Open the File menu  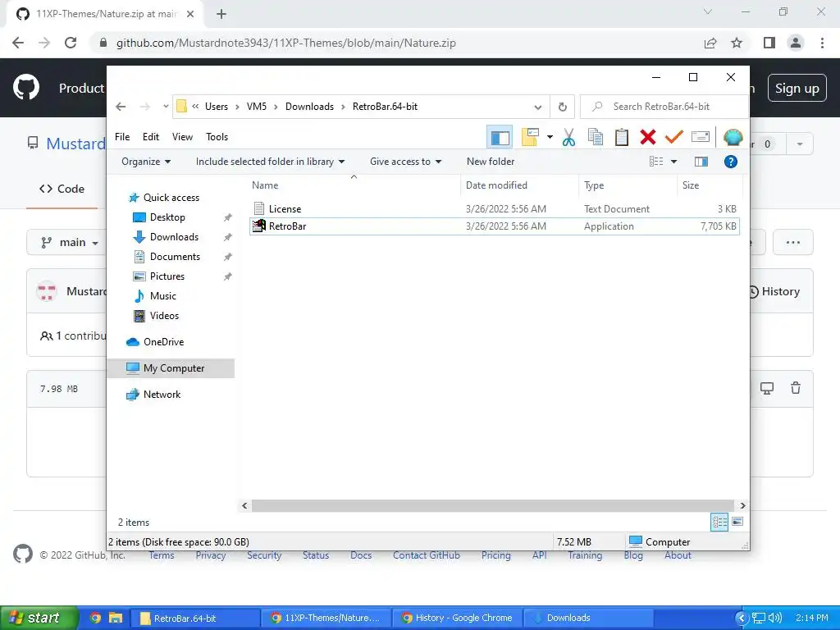(122, 137)
